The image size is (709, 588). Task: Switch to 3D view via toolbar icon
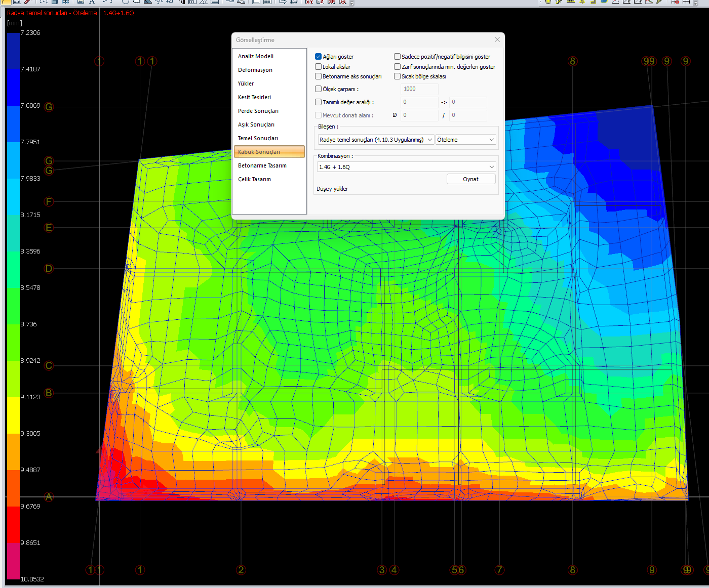click(331, 2)
